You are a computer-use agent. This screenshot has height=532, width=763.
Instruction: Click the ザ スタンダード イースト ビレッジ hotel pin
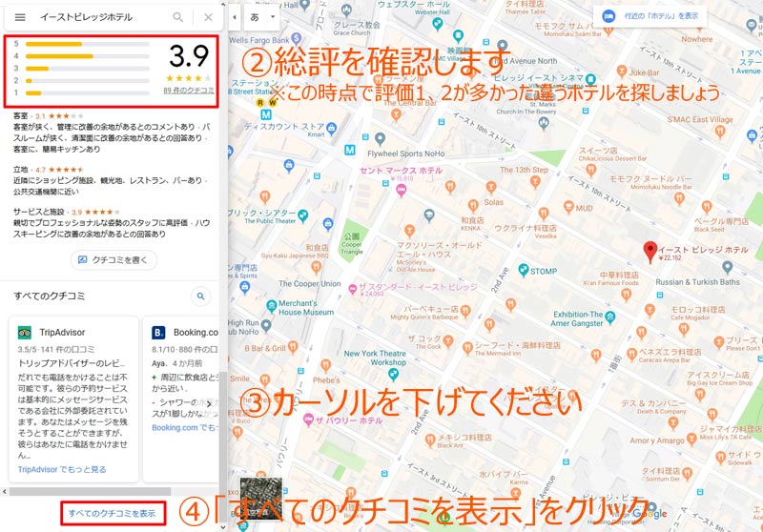point(352,289)
